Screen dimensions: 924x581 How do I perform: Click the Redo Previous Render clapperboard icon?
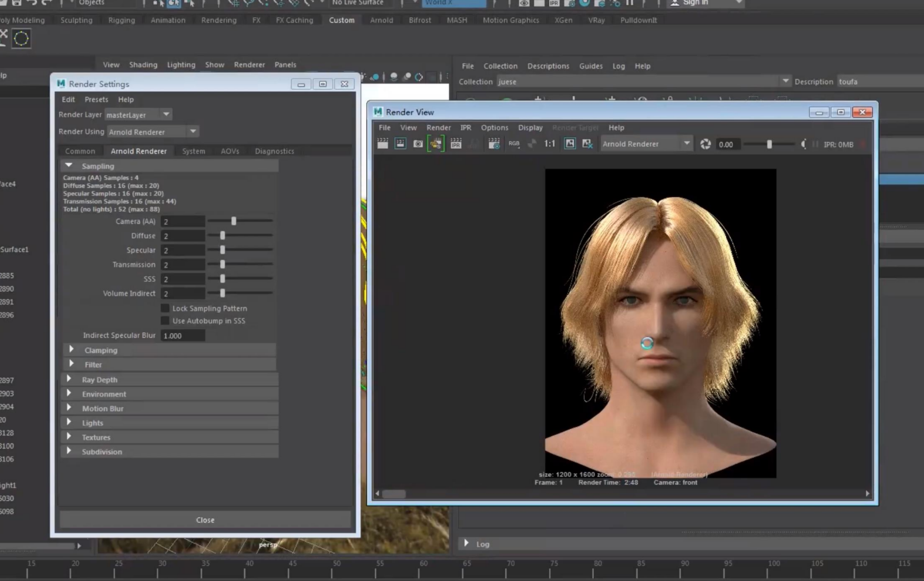(382, 144)
